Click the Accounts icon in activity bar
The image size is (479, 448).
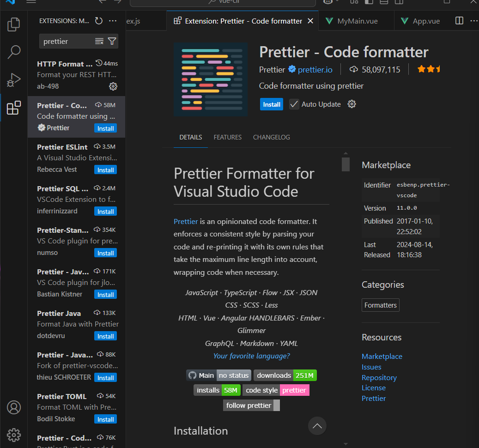(x=14, y=407)
